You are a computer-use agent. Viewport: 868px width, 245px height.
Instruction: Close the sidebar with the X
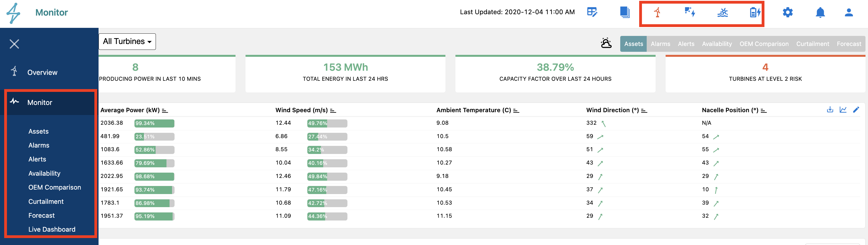14,44
